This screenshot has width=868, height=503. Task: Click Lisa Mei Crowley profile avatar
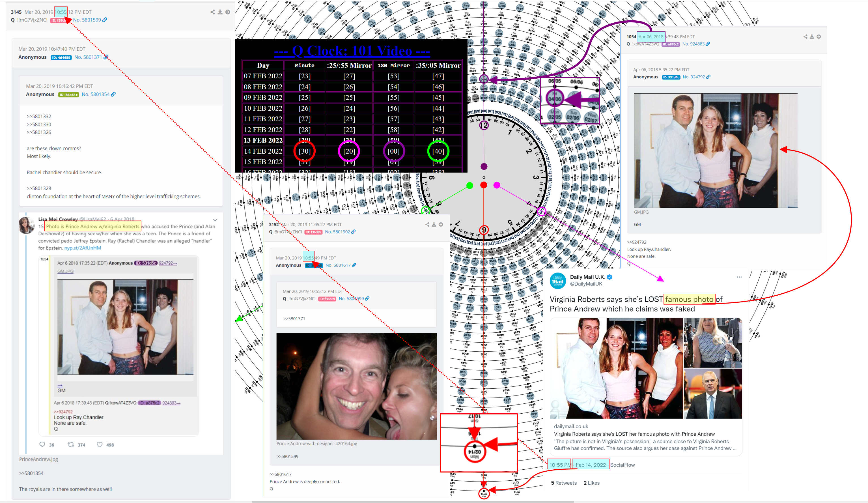tap(27, 225)
